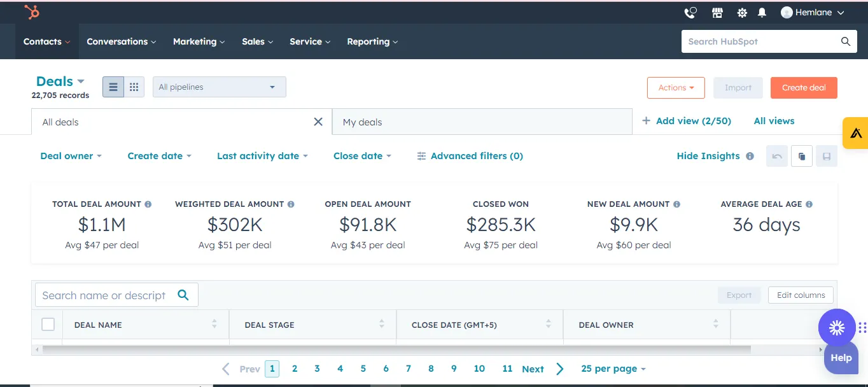Click the info icon beside Total Deal Amount
The height and width of the screenshot is (387, 868).
148,204
